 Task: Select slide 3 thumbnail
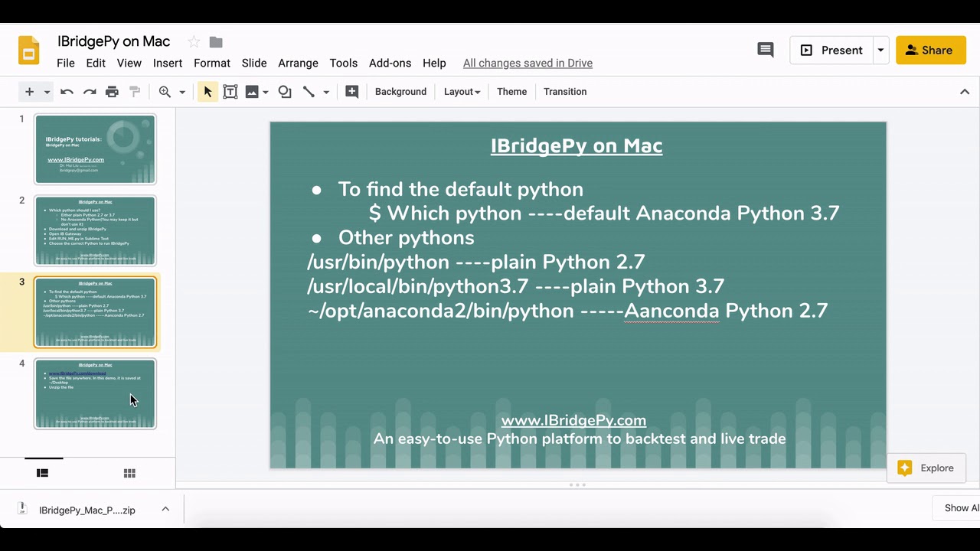[x=95, y=312]
